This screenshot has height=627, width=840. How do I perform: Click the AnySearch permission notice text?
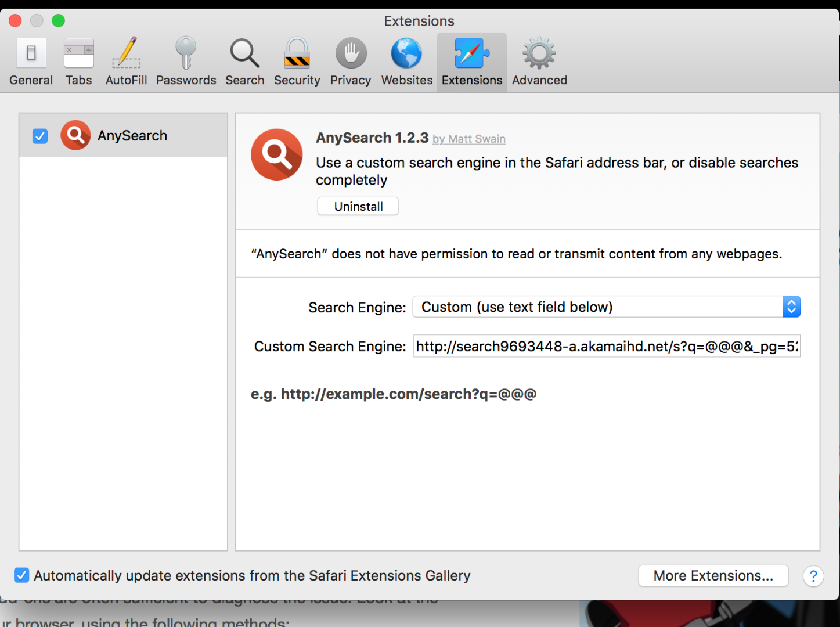point(517,254)
